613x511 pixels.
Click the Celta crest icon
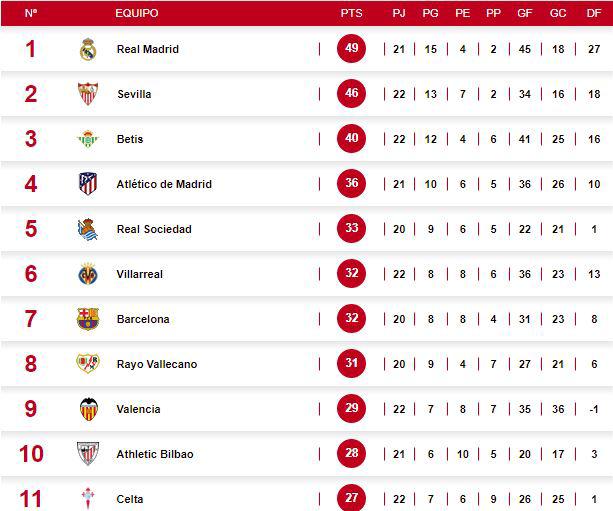[x=88, y=498]
